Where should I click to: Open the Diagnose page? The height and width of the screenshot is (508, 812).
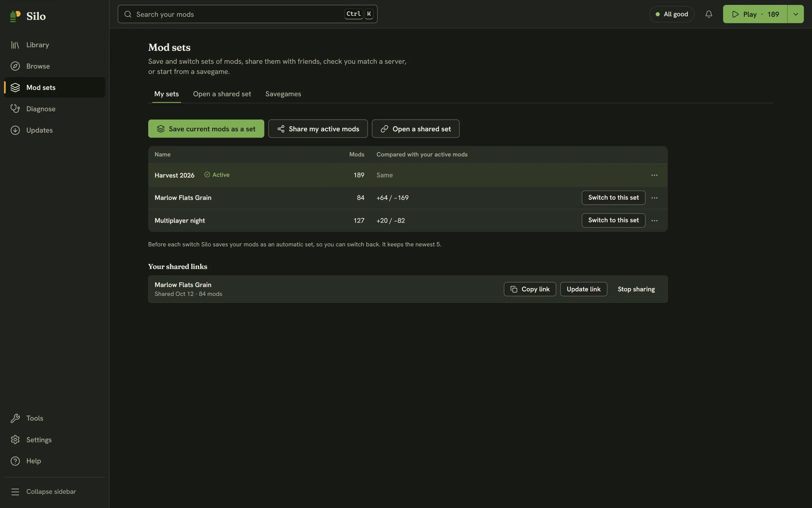click(54, 109)
